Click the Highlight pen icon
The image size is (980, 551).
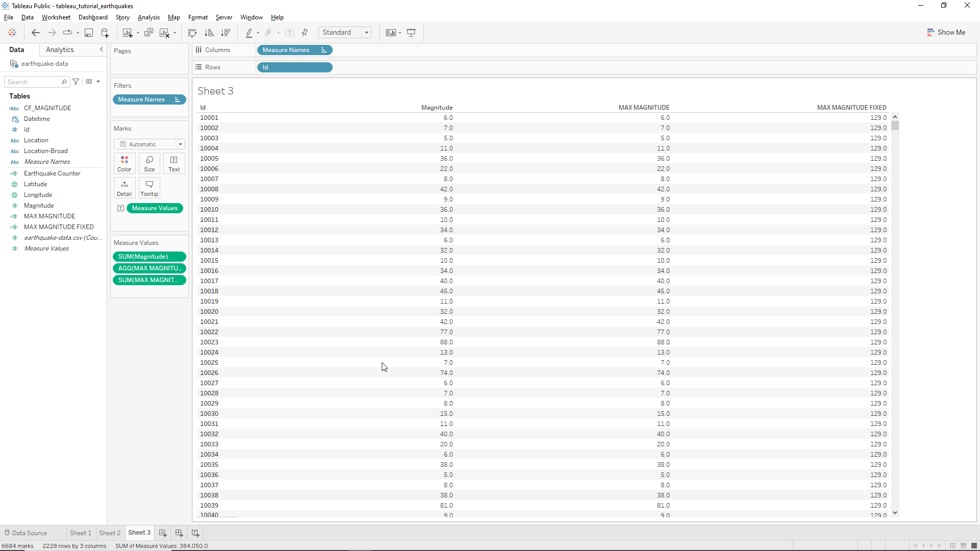pos(249,33)
